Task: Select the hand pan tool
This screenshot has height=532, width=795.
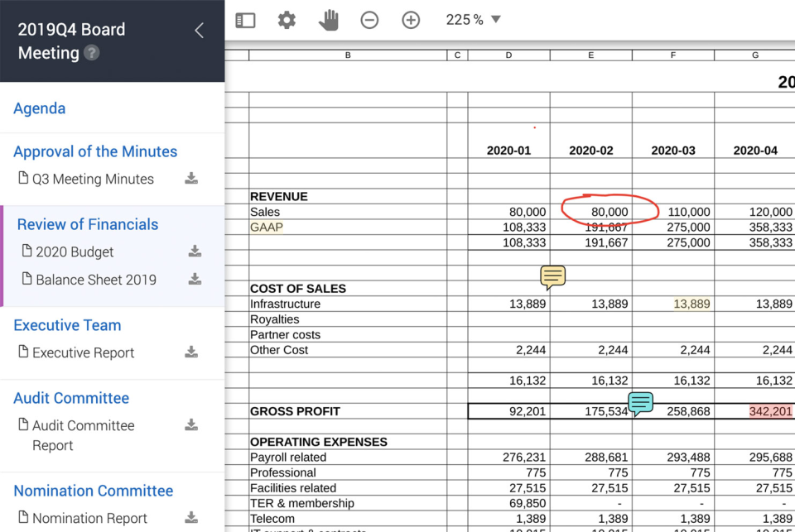Action: [328, 19]
